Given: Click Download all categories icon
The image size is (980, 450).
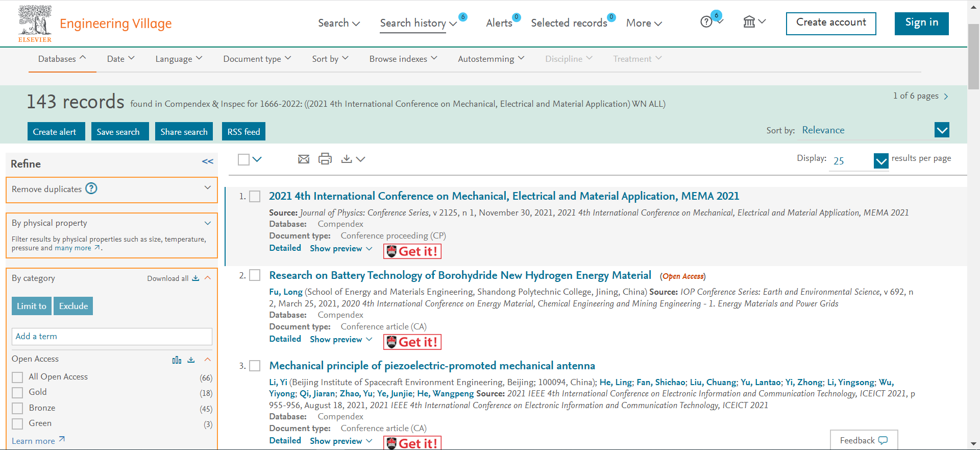Looking at the screenshot, I should click(195, 278).
